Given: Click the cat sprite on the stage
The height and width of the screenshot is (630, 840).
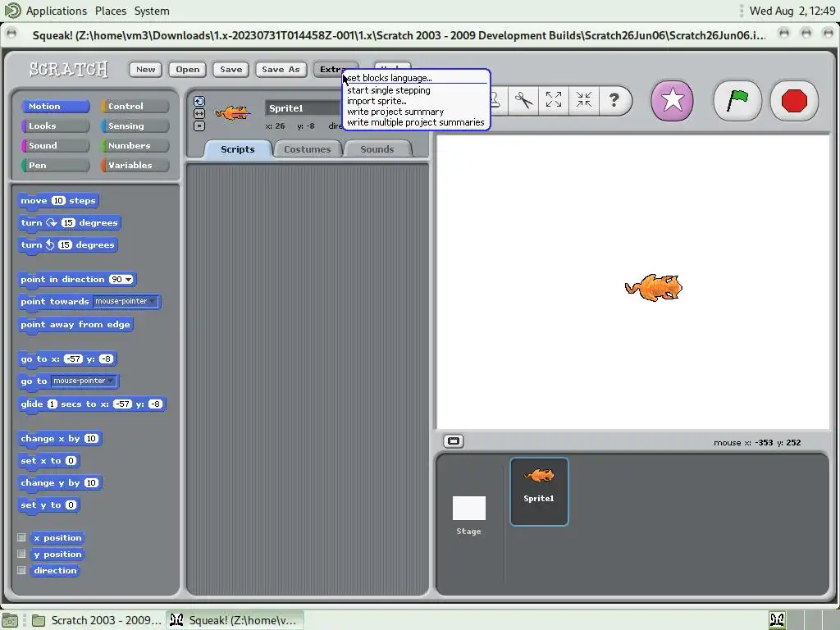Looking at the screenshot, I should pos(654,288).
